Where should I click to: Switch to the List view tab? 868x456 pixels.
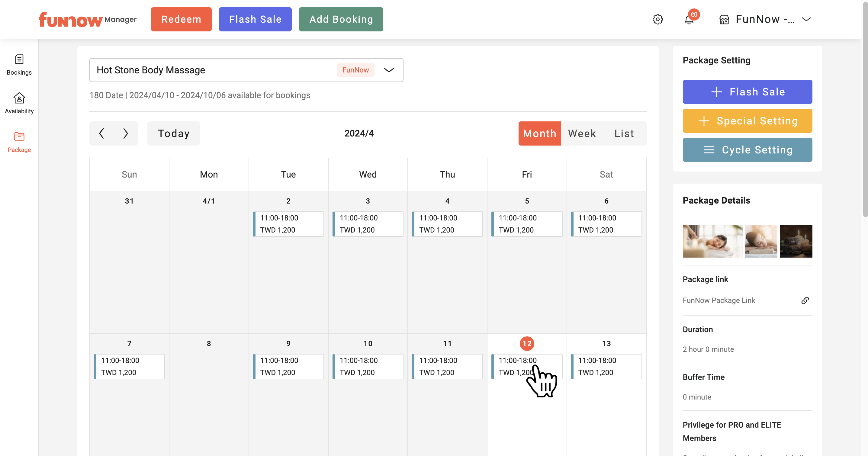click(624, 133)
